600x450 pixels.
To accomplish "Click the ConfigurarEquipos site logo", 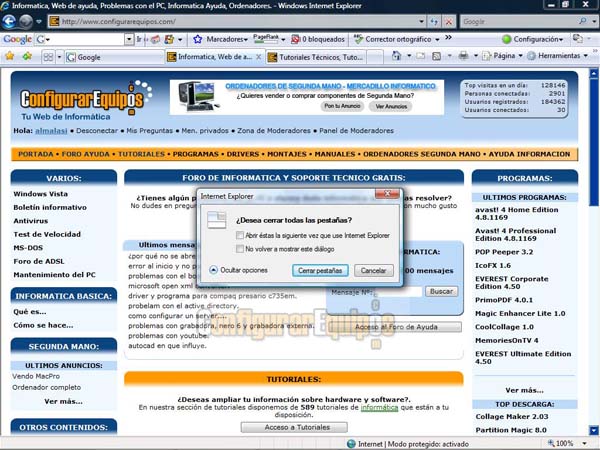I will point(85,100).
